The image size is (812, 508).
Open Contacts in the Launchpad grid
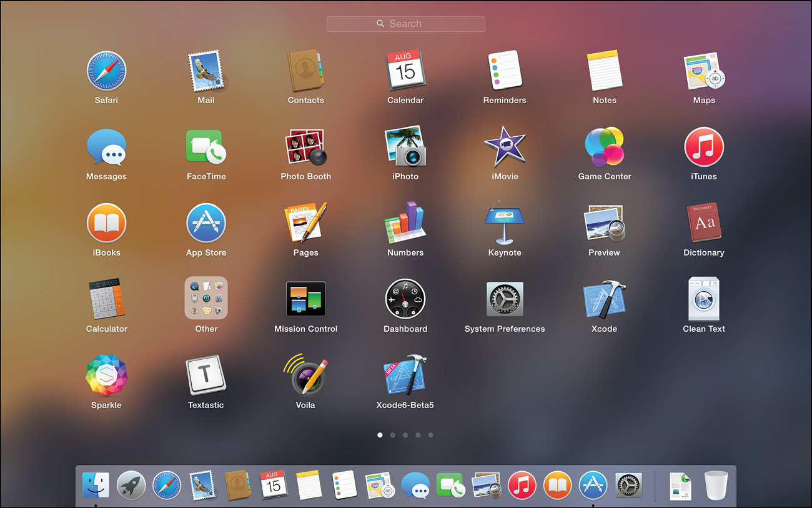[305, 71]
